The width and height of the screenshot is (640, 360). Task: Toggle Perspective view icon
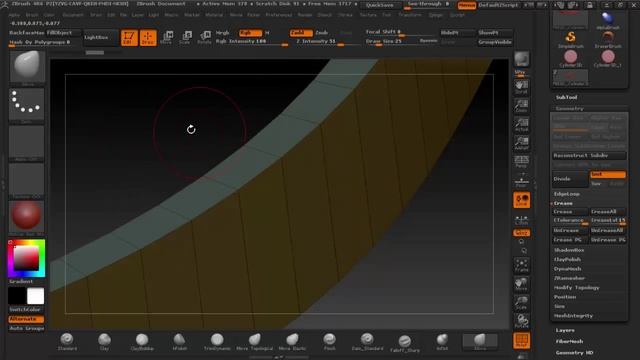tap(521, 161)
